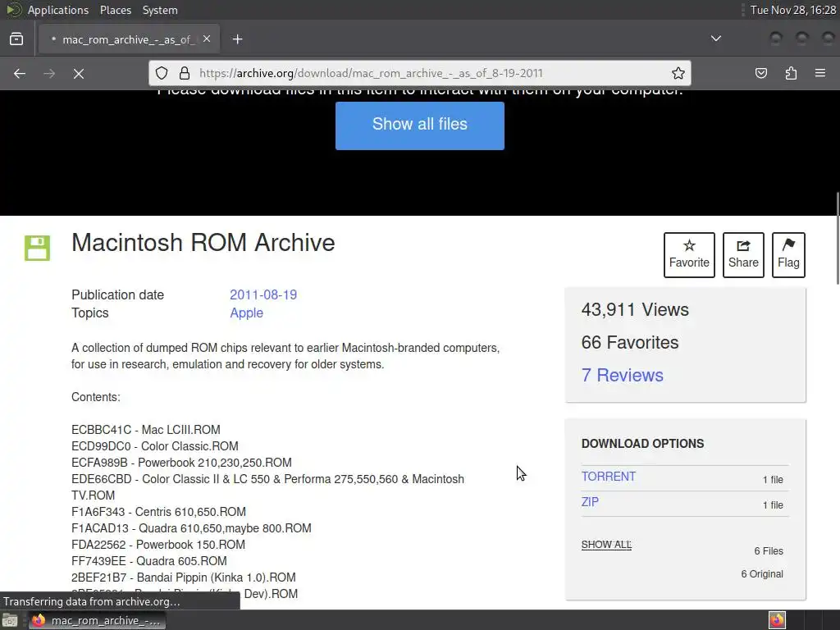
Task: Favorite this item with the star button
Action: point(689,255)
